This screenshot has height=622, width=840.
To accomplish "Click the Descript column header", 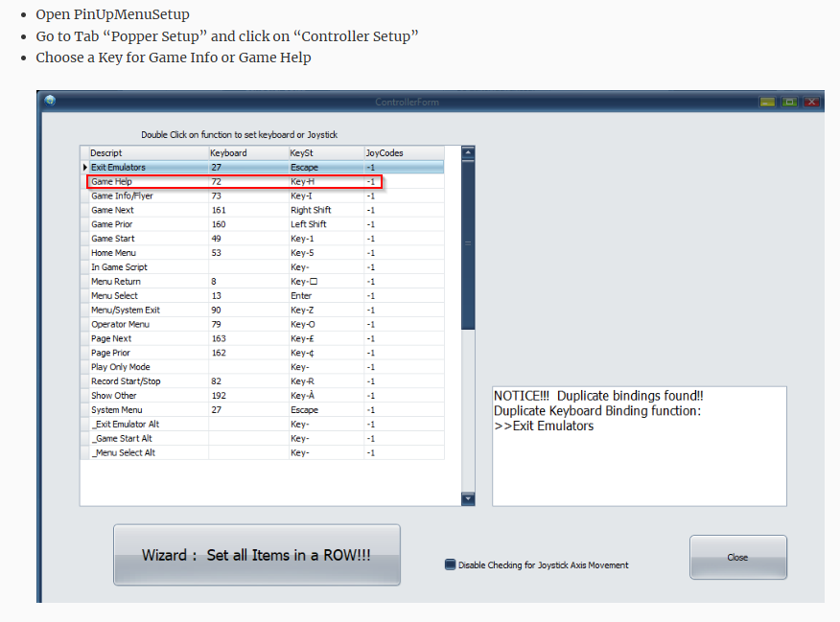I will pos(149,153).
